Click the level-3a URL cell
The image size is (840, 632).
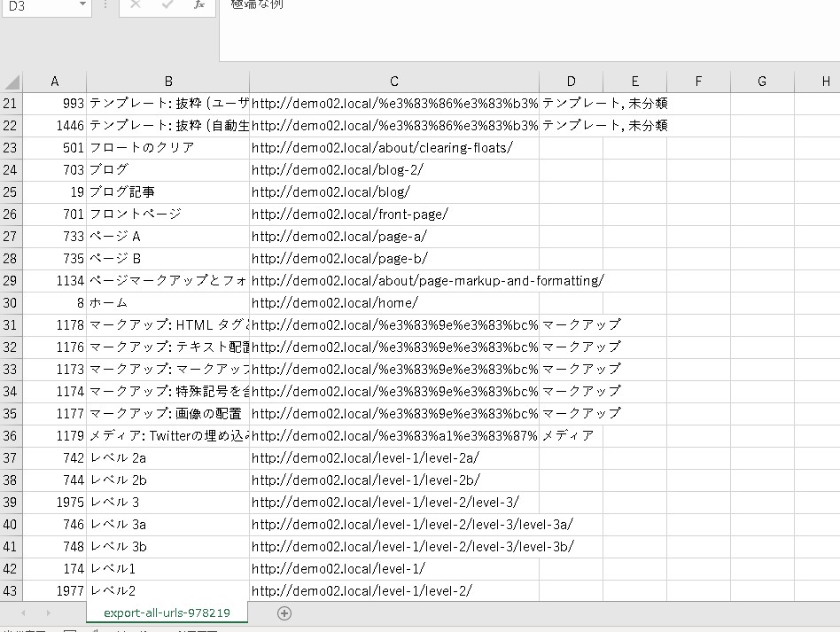[394, 524]
